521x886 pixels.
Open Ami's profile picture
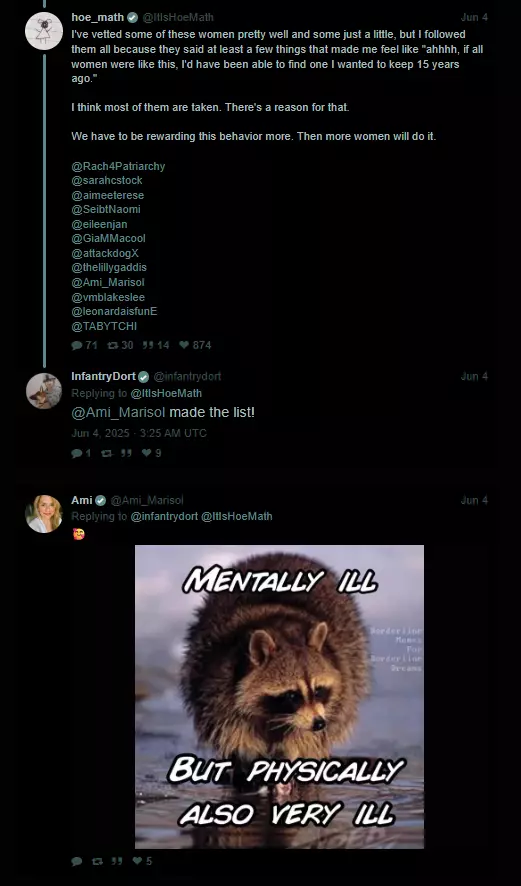[x=44, y=514]
